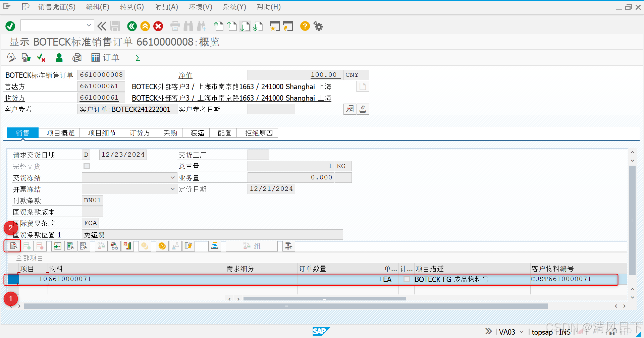Click the 净值 label link

pyautogui.click(x=185, y=75)
